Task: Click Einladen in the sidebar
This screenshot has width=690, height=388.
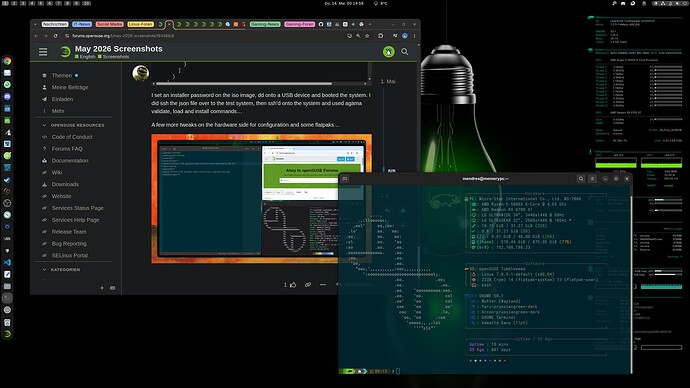Action: (x=62, y=99)
